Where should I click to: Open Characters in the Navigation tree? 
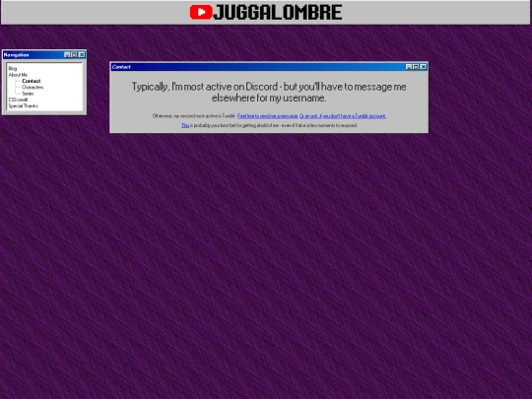tap(33, 88)
